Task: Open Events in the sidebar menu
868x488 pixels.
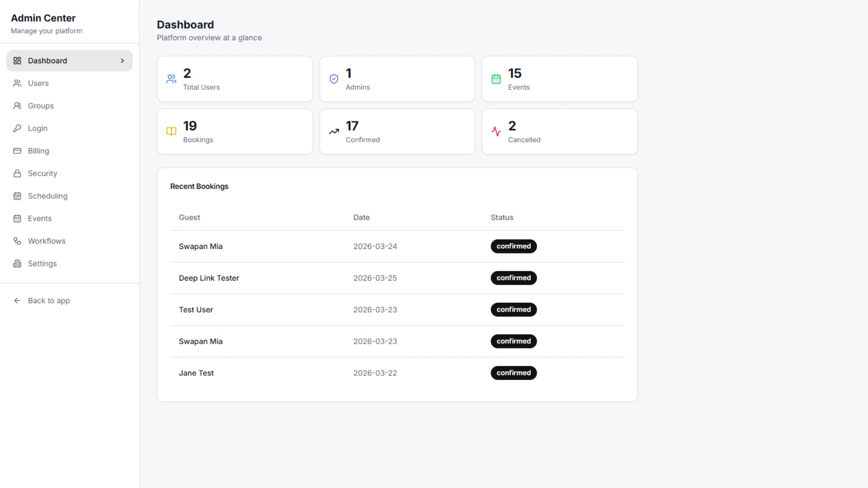Action: click(70, 219)
